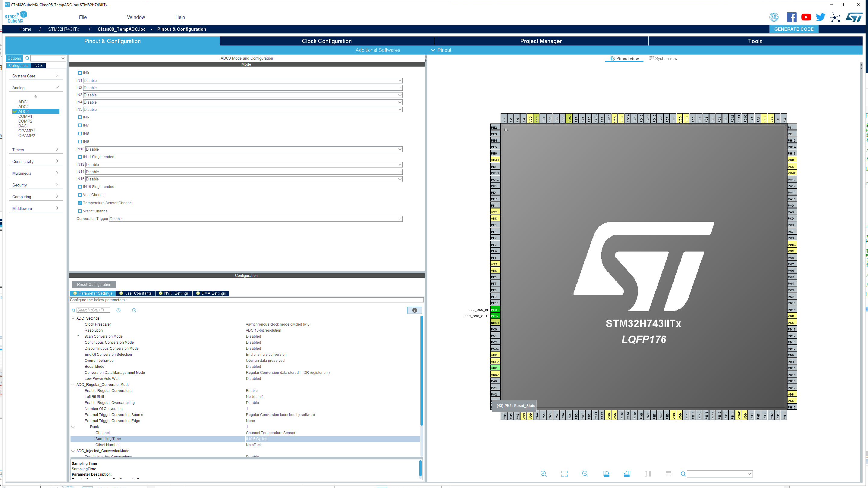Rotate the chip view counter-clockwise
The width and height of the screenshot is (868, 488).
(x=627, y=474)
